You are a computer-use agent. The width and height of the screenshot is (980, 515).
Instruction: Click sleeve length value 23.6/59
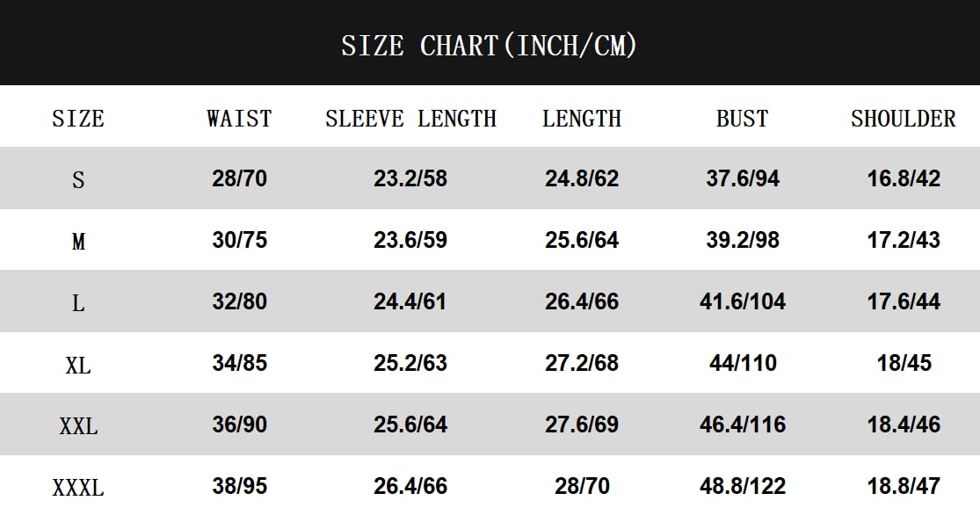tap(410, 240)
